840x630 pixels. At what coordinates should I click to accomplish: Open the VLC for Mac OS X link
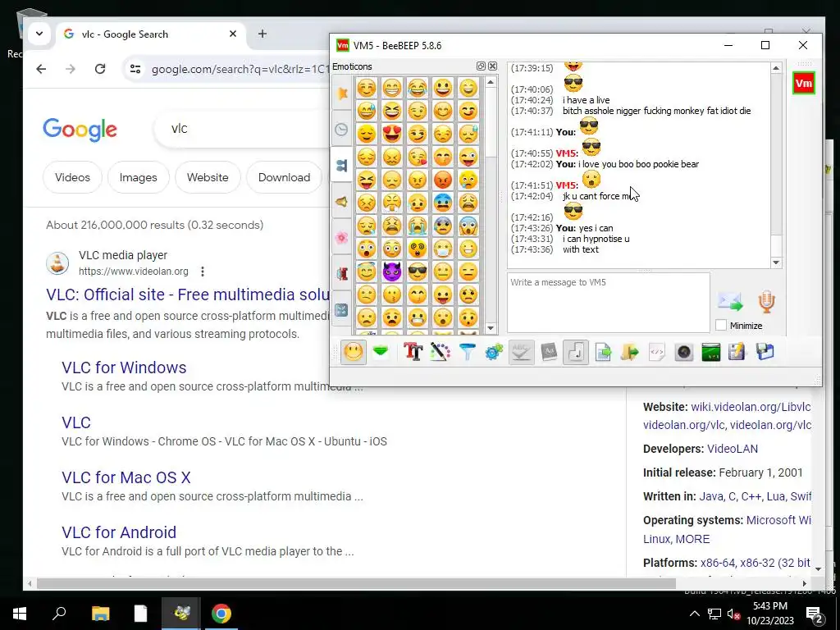pyautogui.click(x=126, y=477)
